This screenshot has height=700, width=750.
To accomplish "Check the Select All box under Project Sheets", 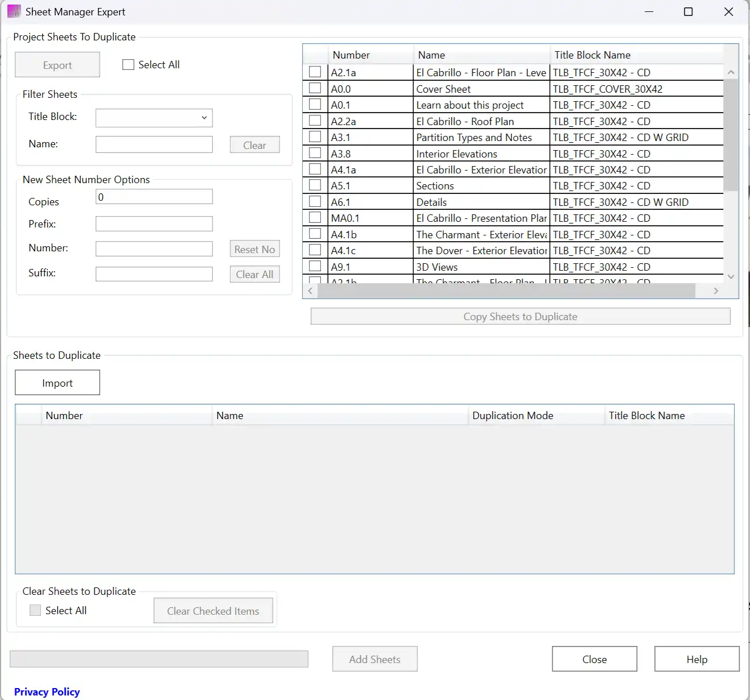I will coord(129,65).
